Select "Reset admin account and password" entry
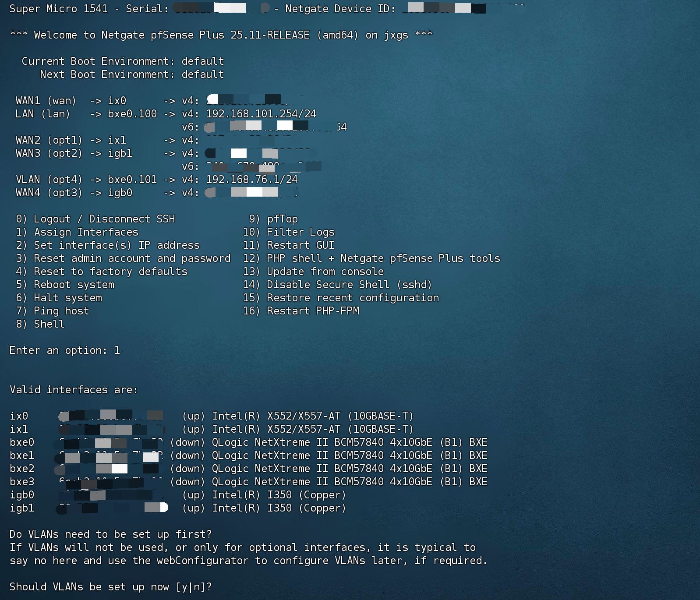 132,258
